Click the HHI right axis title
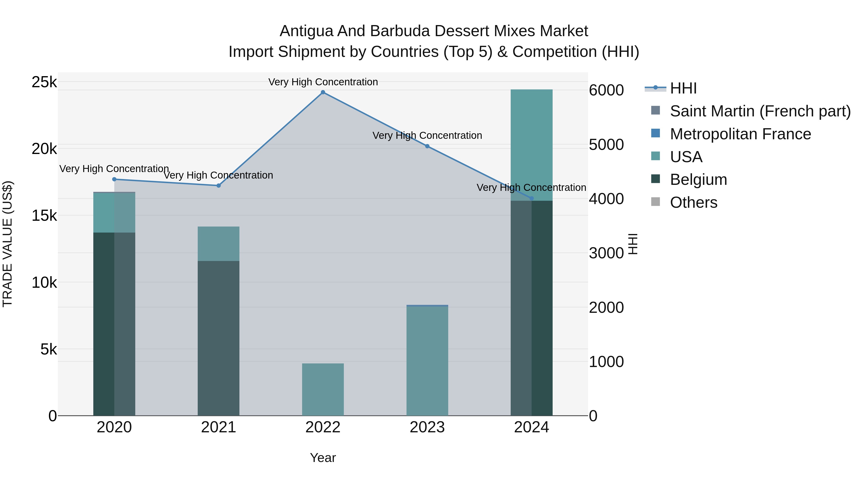 click(x=633, y=244)
